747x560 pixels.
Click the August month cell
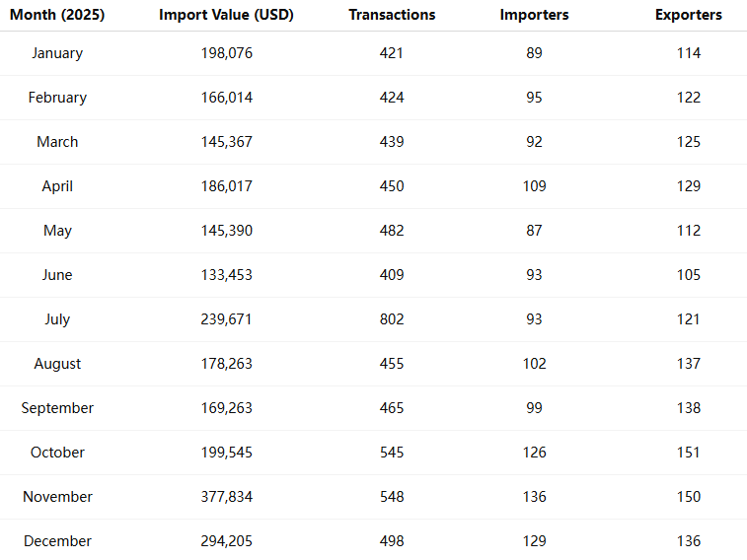coord(57,364)
